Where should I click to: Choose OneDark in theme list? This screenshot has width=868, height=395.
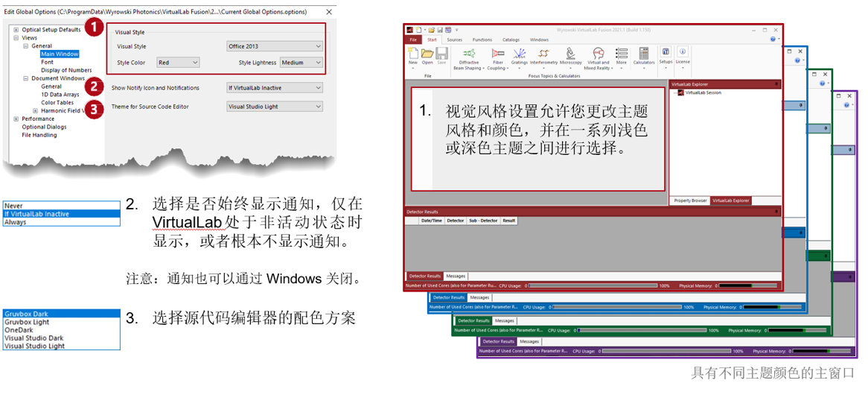coord(61,329)
